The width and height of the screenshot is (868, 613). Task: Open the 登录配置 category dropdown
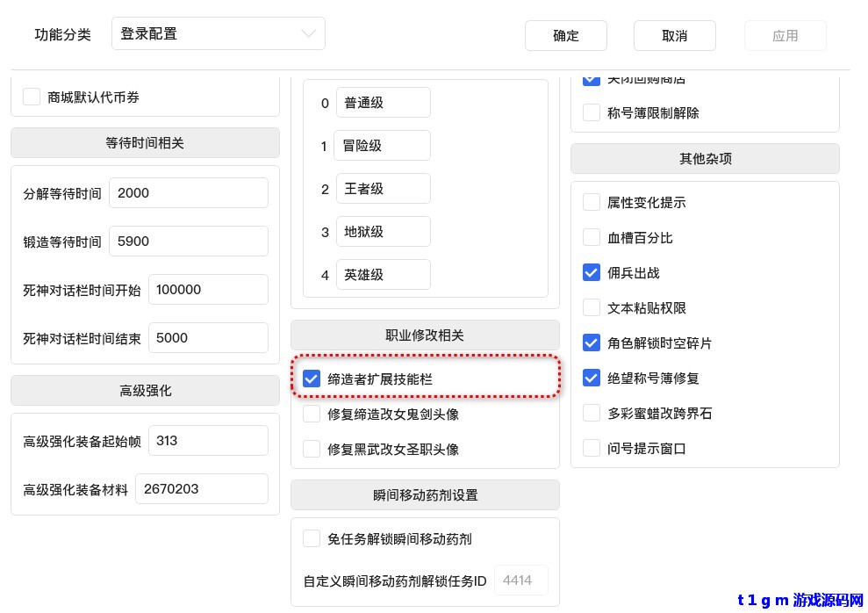pyautogui.click(x=219, y=34)
